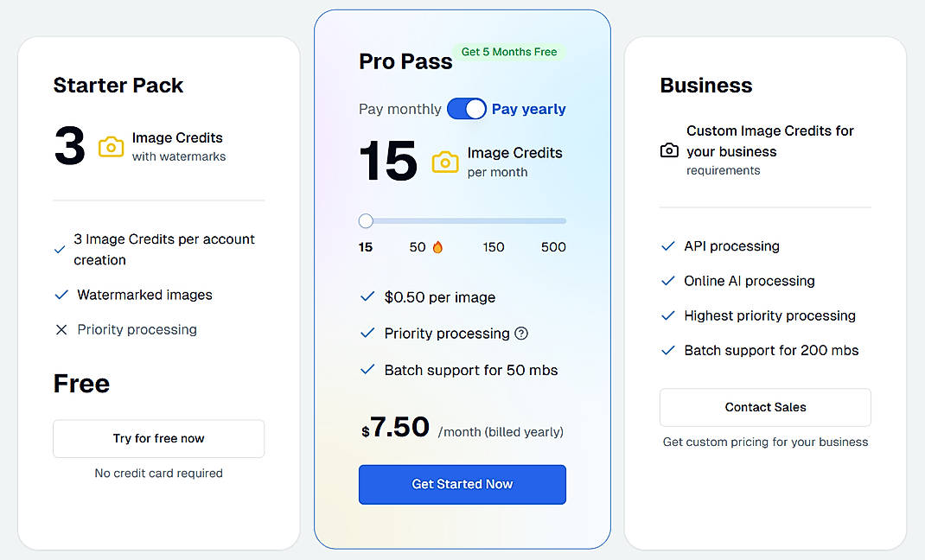Select the 500 credits option
Screen dimensions: 925x560
[552, 247]
